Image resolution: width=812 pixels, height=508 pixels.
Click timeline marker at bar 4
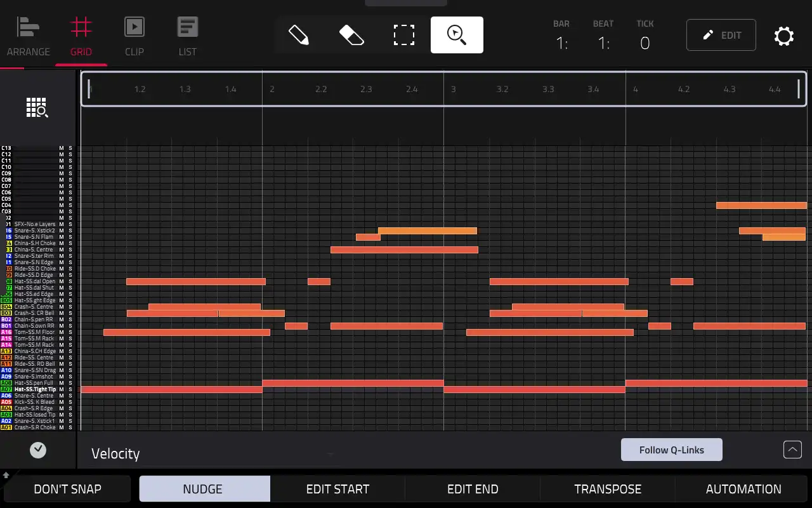635,90
